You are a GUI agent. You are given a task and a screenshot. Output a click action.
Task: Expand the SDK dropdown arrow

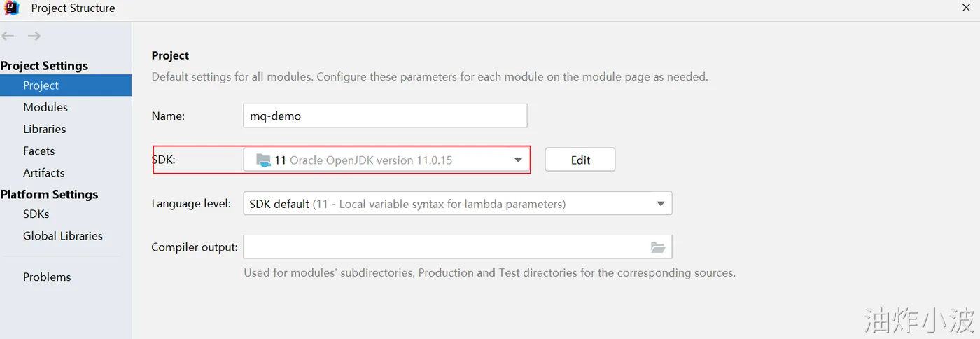click(x=518, y=160)
